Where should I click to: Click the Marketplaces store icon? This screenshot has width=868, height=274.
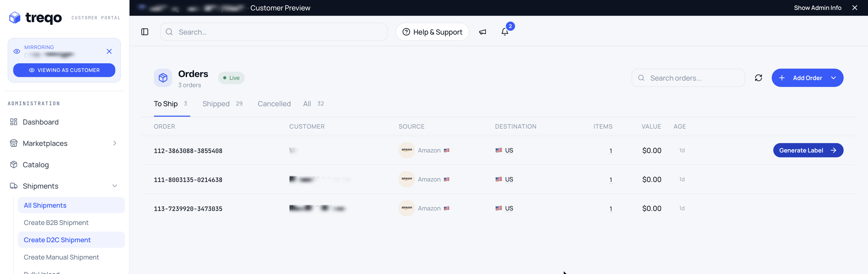[x=13, y=143]
